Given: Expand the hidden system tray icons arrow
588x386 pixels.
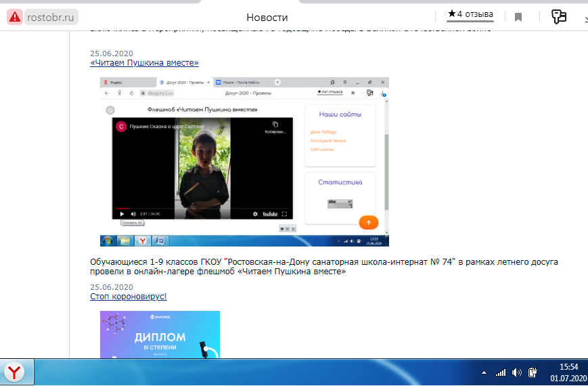Looking at the screenshot, I should click(484, 372).
